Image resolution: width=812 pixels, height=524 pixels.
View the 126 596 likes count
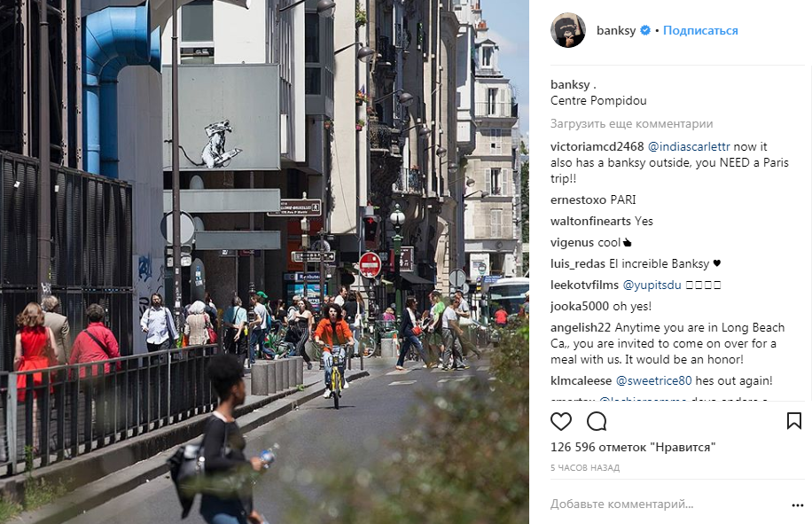point(633,447)
